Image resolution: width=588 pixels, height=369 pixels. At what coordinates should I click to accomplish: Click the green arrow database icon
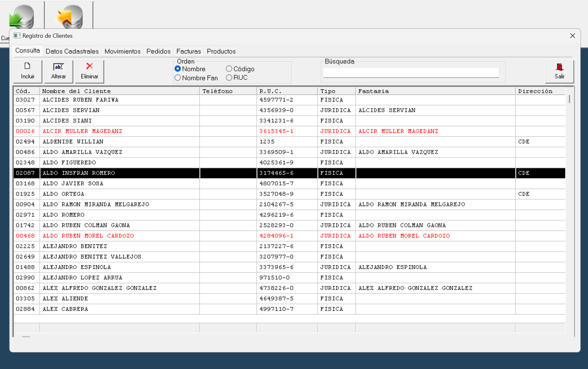tap(22, 16)
